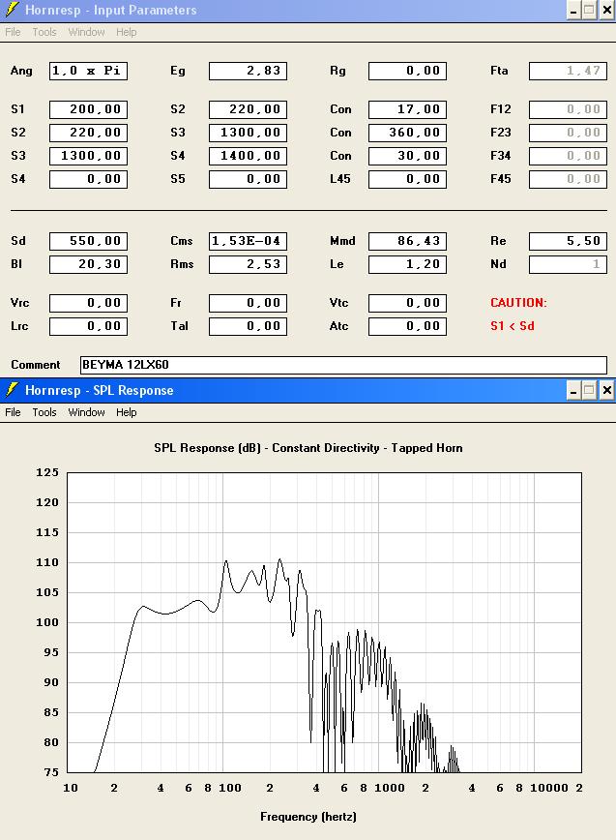Click the Ang label
This screenshot has height=840, width=616.
coord(21,71)
